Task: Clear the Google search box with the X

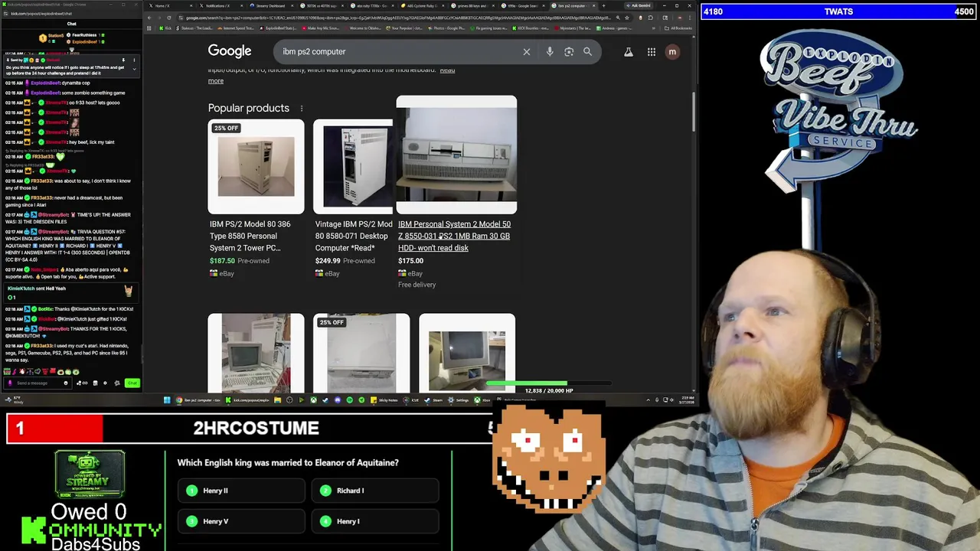Action: coord(527,51)
